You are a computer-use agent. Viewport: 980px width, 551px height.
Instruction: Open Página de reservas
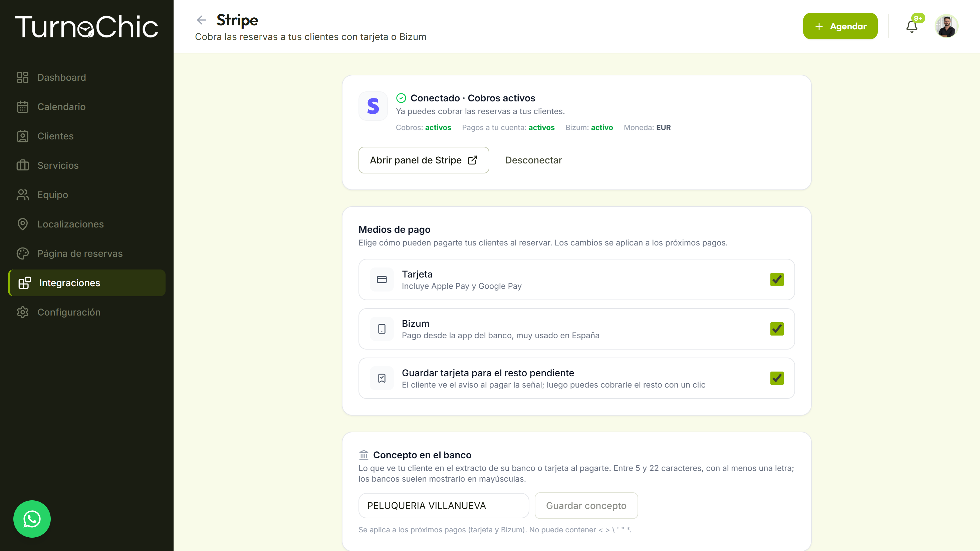(x=87, y=253)
